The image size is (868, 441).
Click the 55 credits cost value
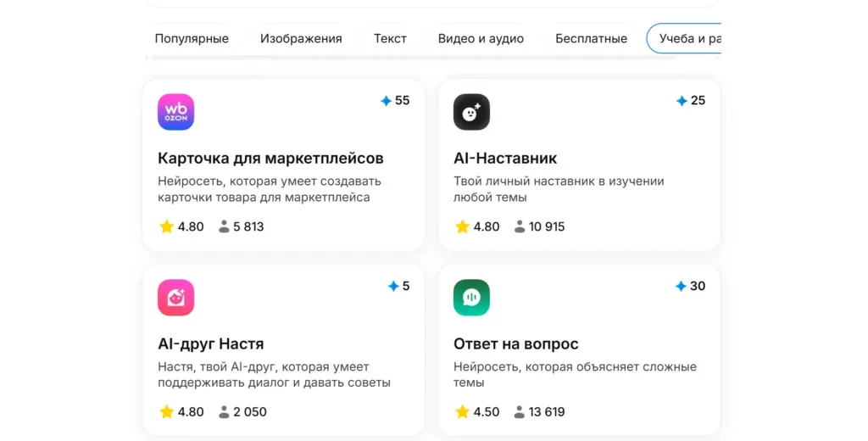pos(403,101)
